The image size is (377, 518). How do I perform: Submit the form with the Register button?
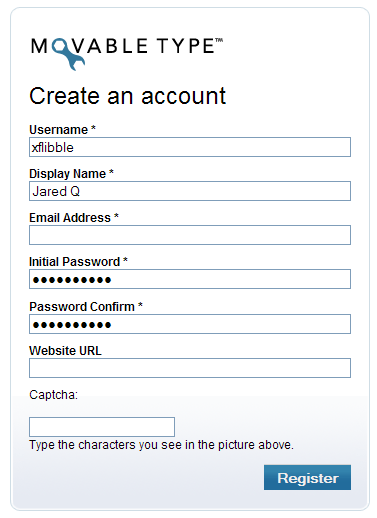click(x=307, y=478)
